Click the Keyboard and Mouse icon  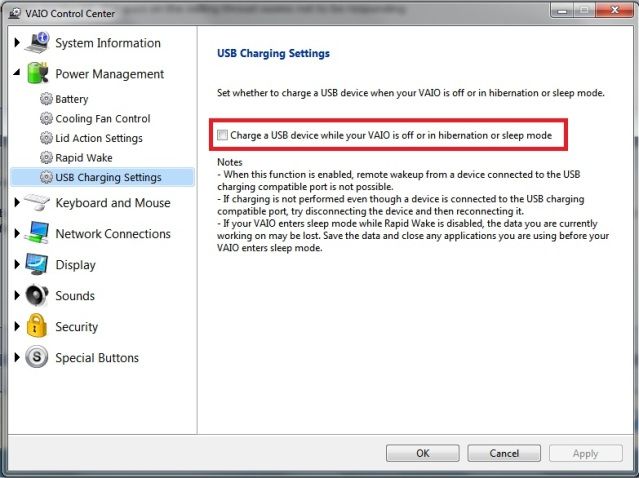click(37, 203)
